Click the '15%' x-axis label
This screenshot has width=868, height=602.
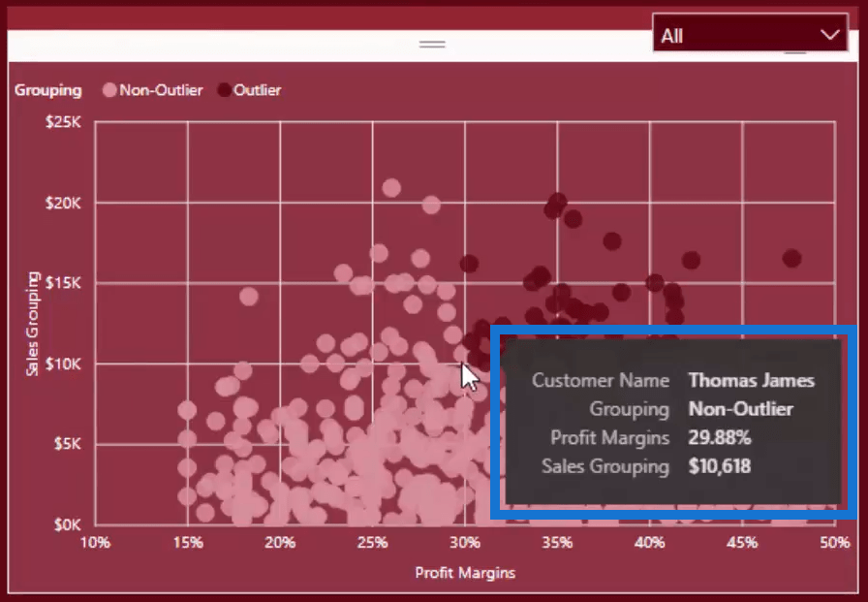(188, 543)
